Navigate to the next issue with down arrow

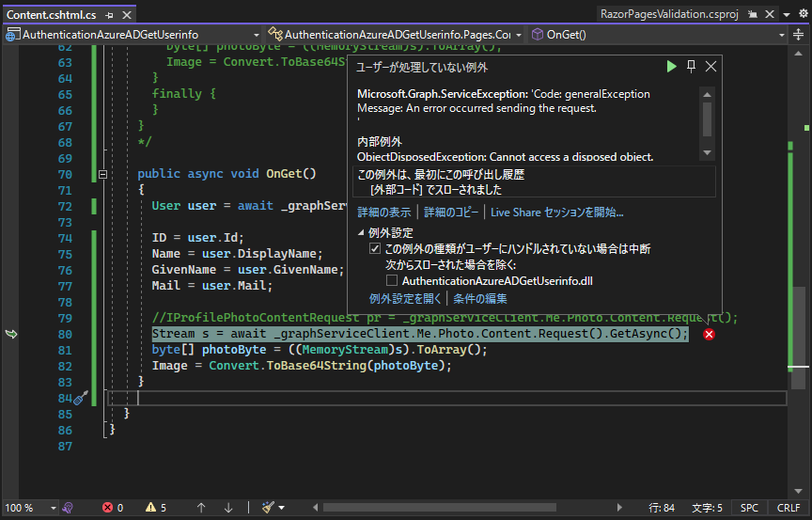(x=228, y=508)
